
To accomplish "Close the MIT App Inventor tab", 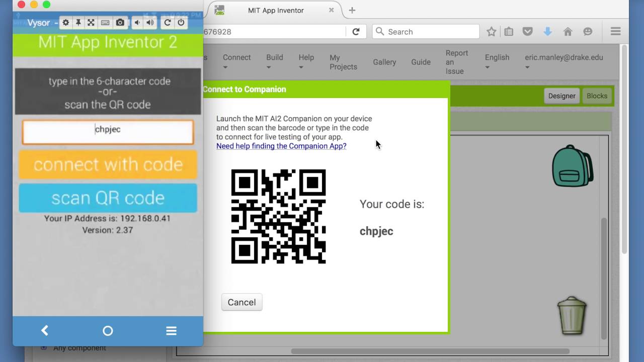I will (331, 10).
